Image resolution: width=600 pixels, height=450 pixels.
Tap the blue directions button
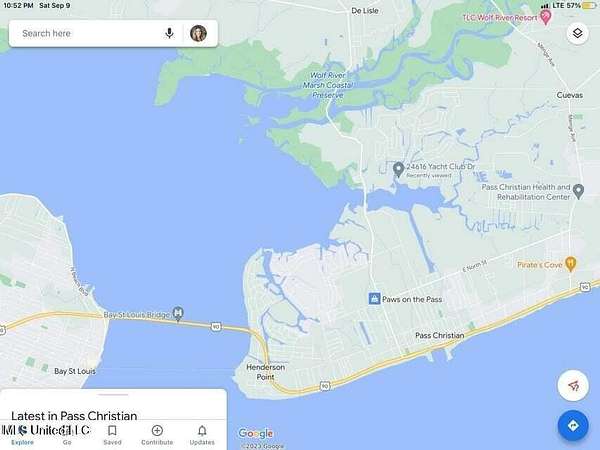(x=573, y=426)
